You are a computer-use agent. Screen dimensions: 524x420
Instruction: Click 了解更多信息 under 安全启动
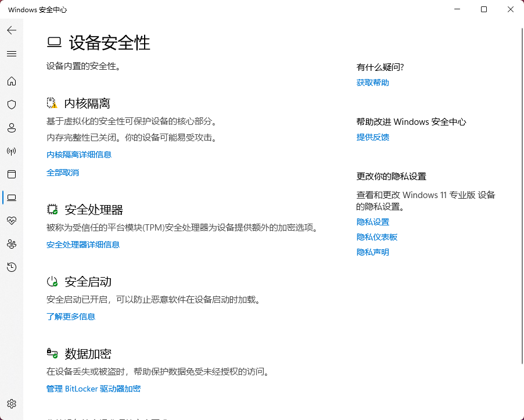point(71,317)
